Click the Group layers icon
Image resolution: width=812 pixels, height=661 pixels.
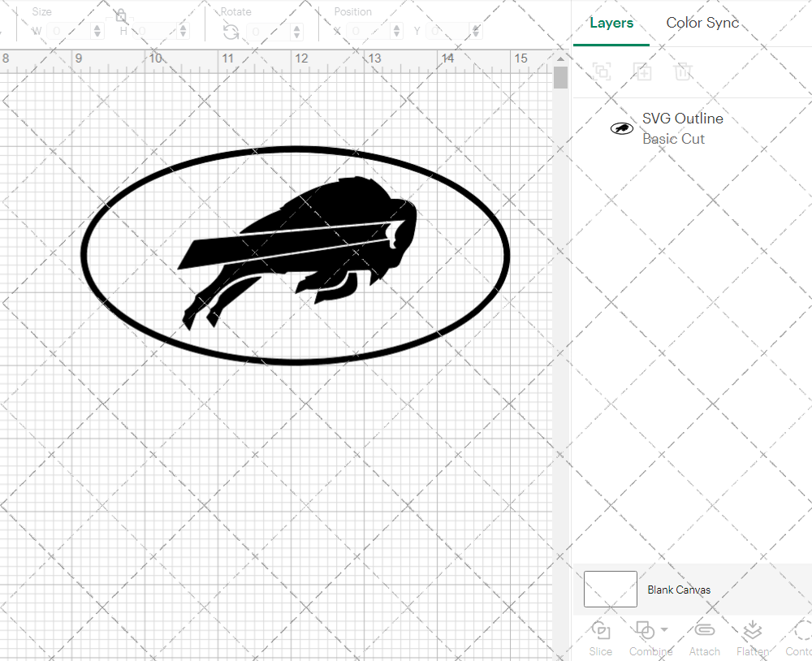point(602,71)
